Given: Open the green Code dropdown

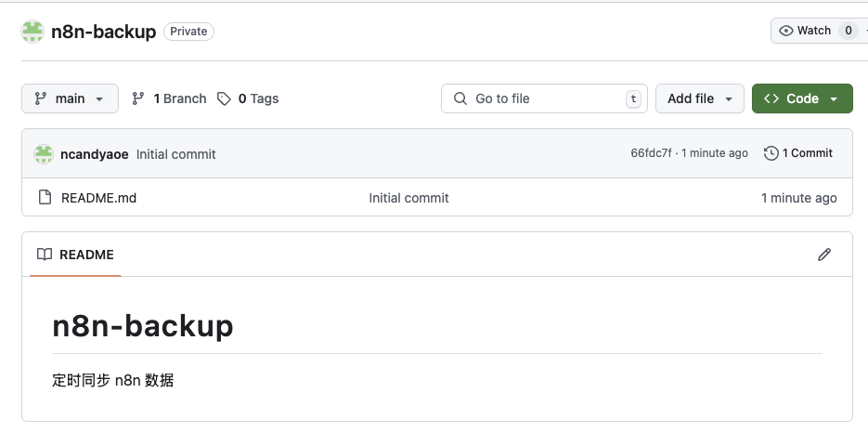Looking at the screenshot, I should [801, 98].
